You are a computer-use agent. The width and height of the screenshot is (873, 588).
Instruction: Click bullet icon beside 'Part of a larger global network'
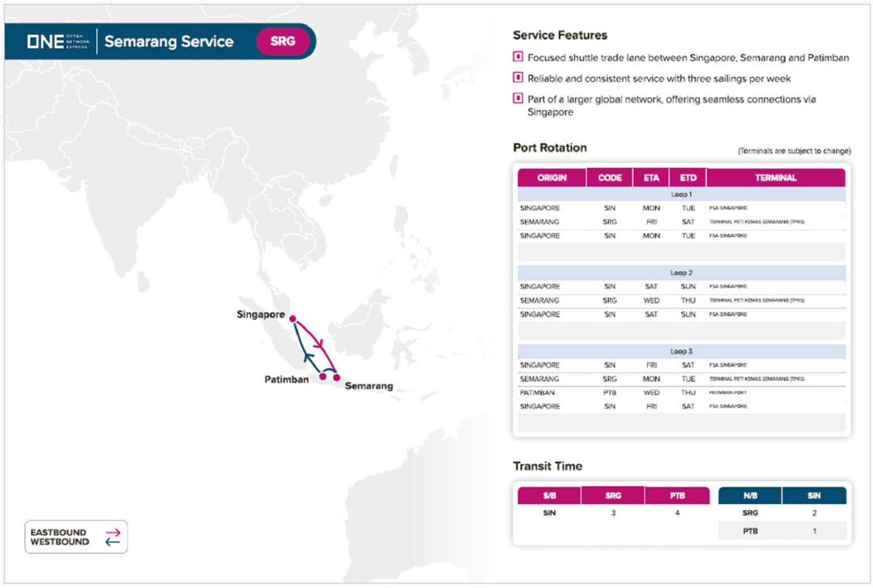(518, 99)
